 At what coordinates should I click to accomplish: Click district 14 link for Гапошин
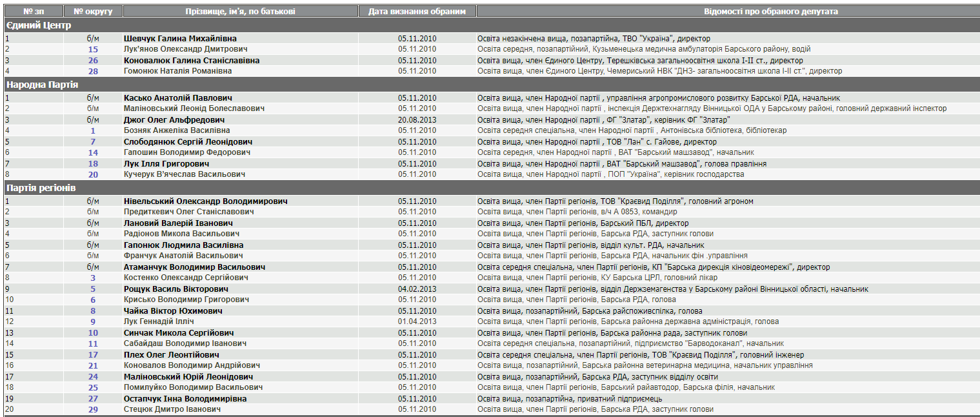pos(93,153)
